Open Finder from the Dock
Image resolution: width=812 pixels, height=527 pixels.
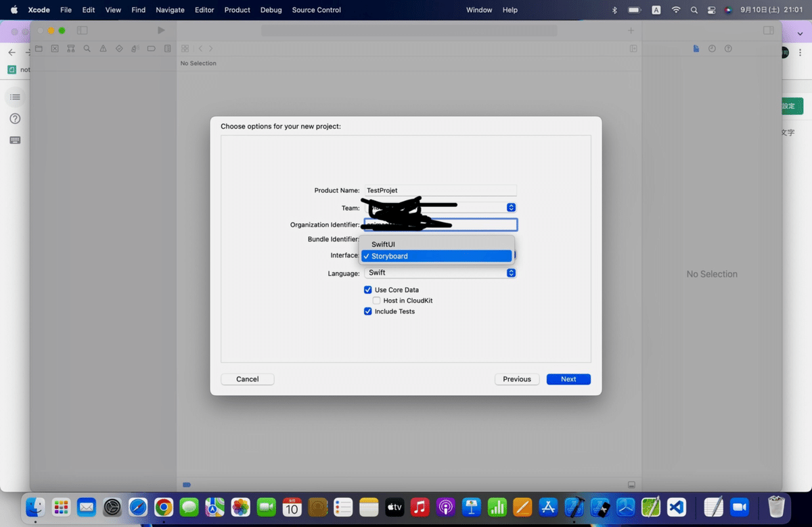tap(35, 507)
